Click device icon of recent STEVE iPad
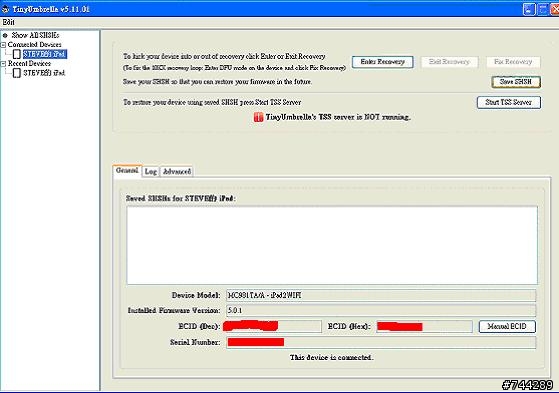Screen dimensions: 559x393 [16, 73]
